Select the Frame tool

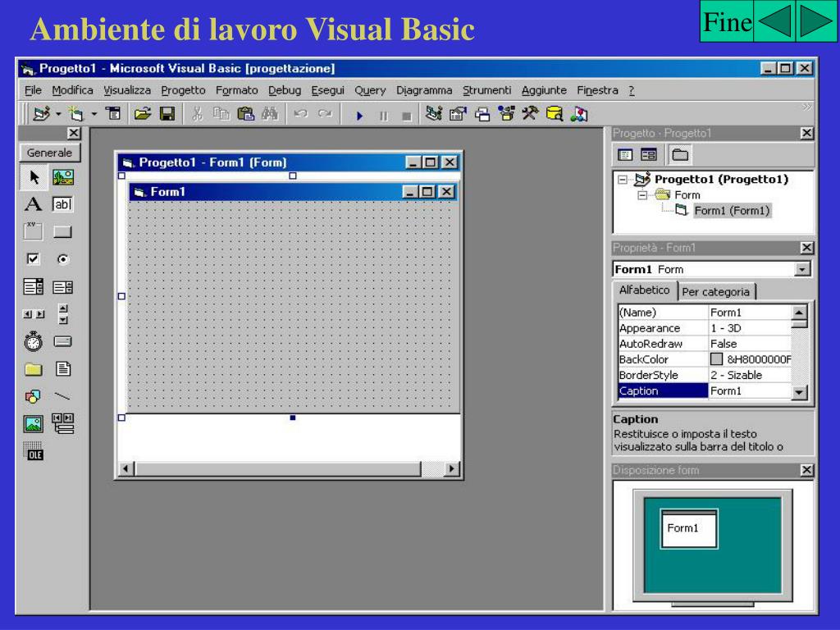click(33, 231)
